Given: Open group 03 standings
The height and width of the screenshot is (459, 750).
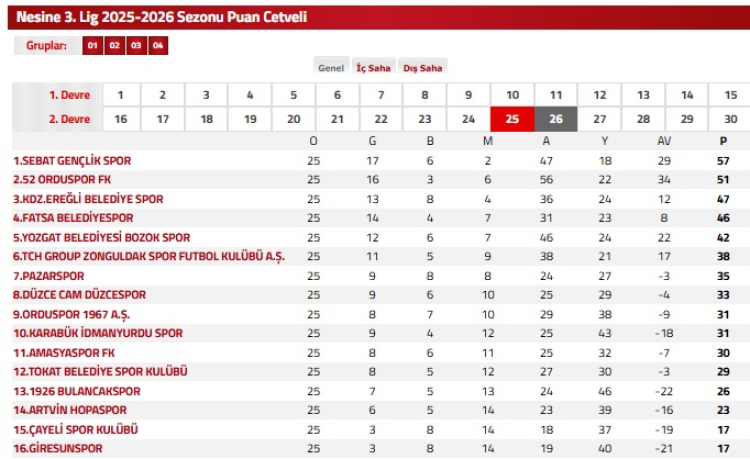Looking at the screenshot, I should tap(136, 46).
